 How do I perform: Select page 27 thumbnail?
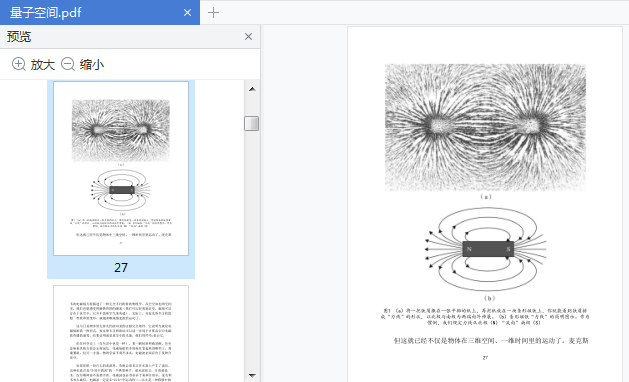121,169
